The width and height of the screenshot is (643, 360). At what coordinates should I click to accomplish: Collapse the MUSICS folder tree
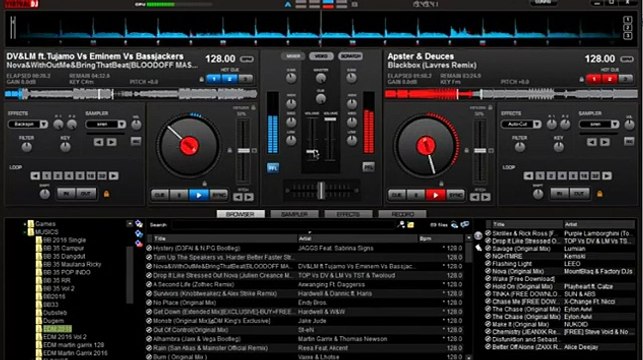pyautogui.click(x=25, y=232)
